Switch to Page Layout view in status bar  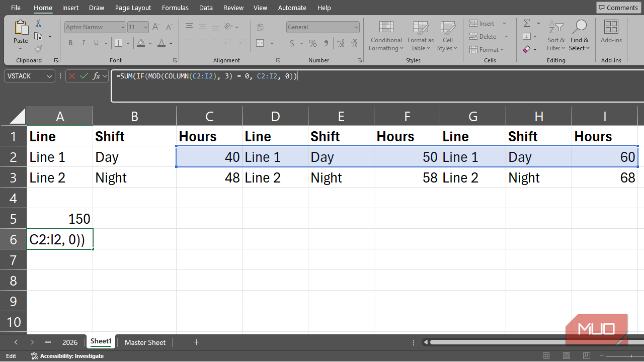tap(566, 356)
